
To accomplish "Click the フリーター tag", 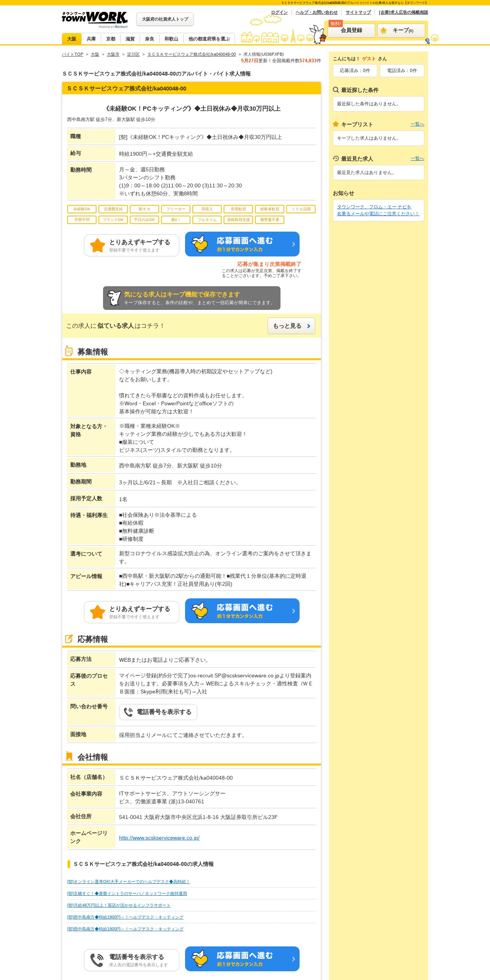I will [x=176, y=209].
